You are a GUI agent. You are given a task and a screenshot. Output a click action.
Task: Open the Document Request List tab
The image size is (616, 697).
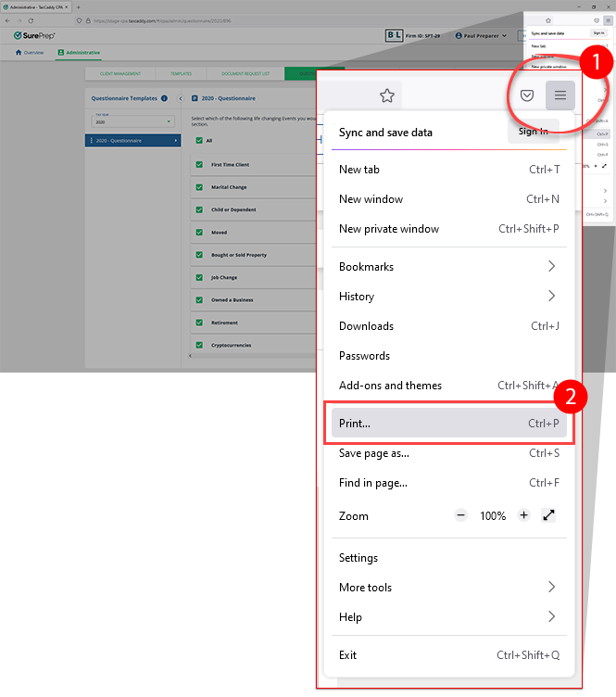tap(245, 73)
